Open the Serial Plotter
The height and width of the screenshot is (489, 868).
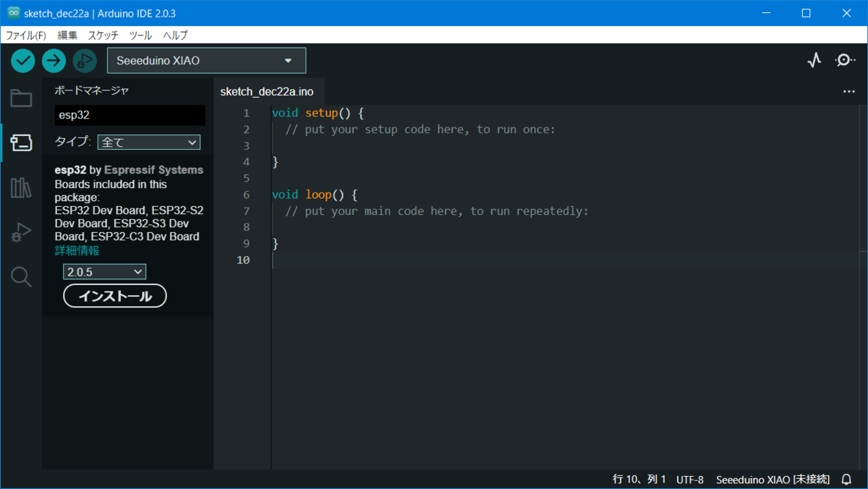coord(814,61)
